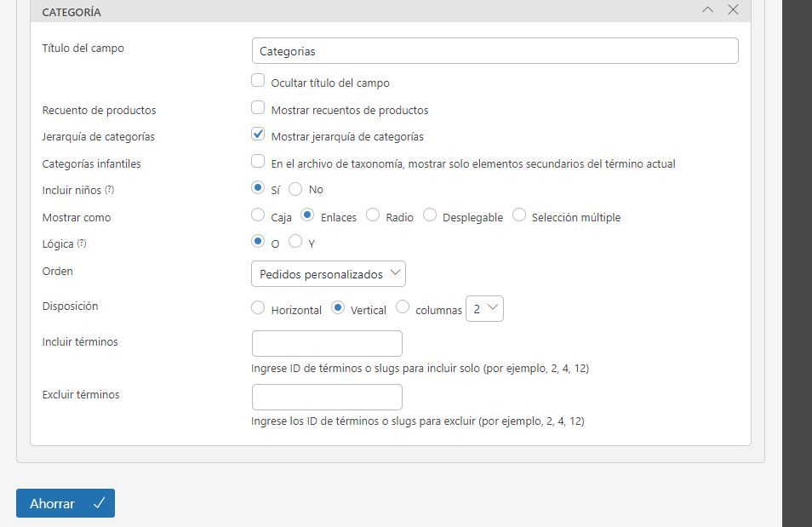Select Vertical layout option
Image resolution: width=812 pixels, height=527 pixels.
(x=338, y=307)
